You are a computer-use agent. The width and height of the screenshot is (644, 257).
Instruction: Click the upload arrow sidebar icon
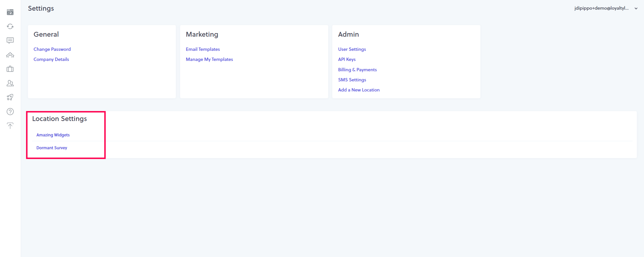point(10,126)
